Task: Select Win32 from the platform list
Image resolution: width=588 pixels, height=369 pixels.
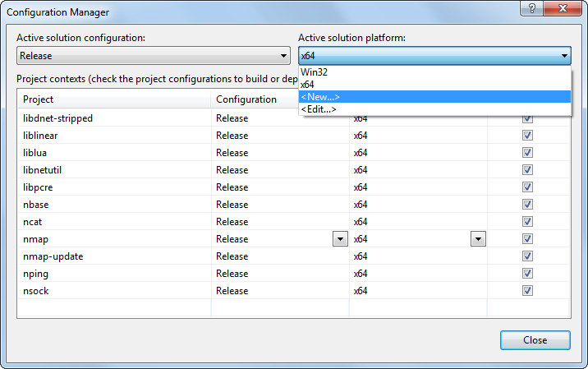Action: (x=434, y=72)
